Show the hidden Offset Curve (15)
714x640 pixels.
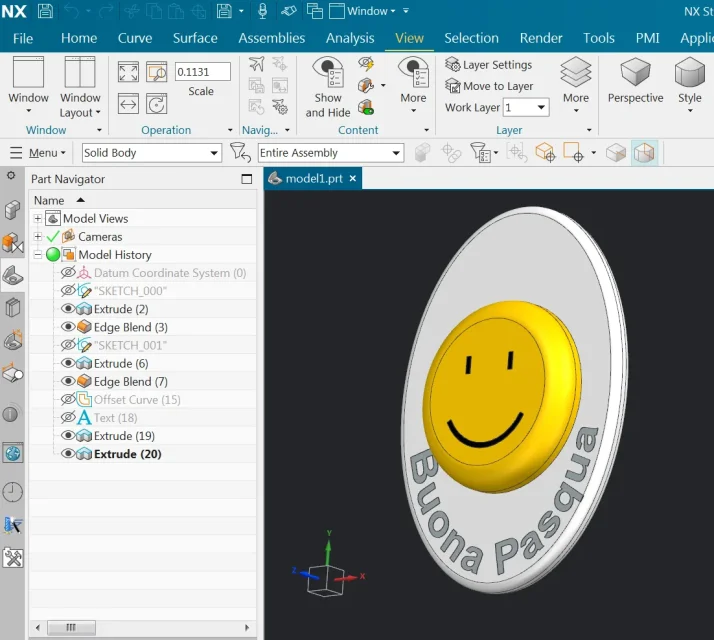coord(68,399)
